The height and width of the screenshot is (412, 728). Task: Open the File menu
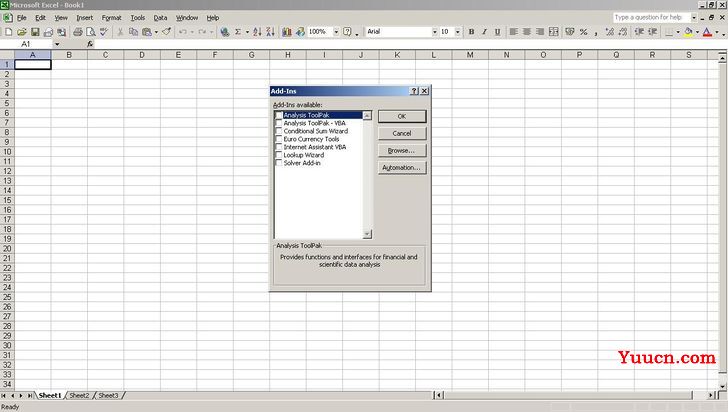22,18
